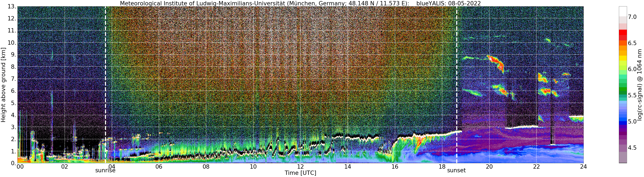Click the bright red cloud near 8 km after 20 UTC
The height and width of the screenshot is (177, 644).
[x=496, y=63]
